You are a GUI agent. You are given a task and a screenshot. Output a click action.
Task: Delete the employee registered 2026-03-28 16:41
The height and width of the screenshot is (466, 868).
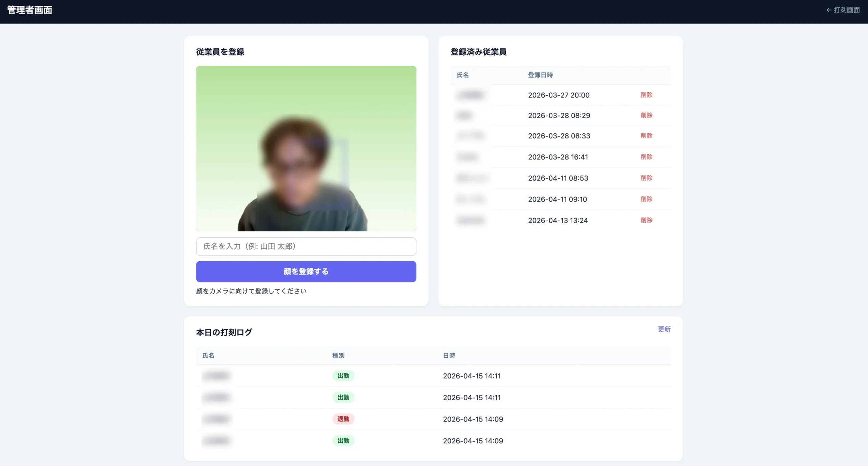coord(646,157)
